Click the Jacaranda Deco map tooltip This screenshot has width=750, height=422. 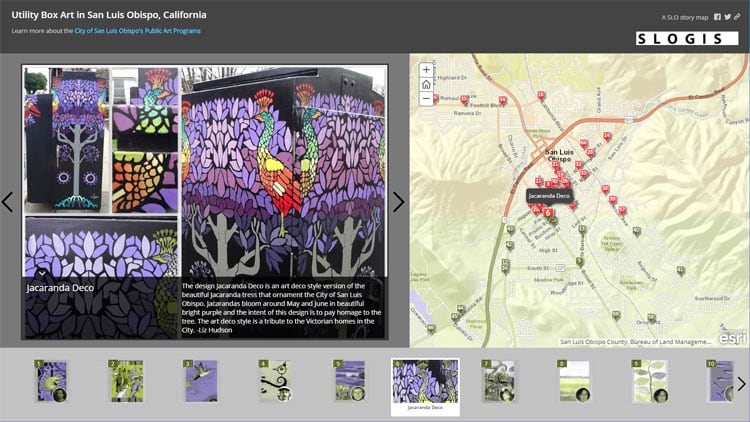click(x=549, y=196)
